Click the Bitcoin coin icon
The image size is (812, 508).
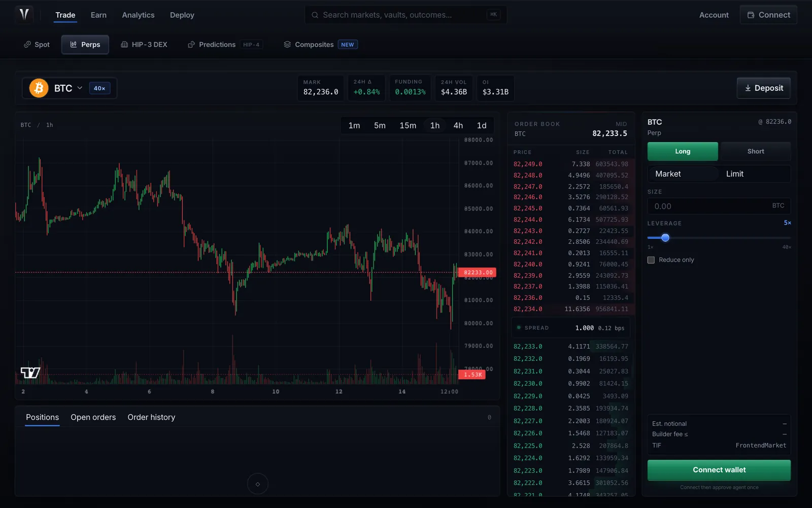pos(39,88)
